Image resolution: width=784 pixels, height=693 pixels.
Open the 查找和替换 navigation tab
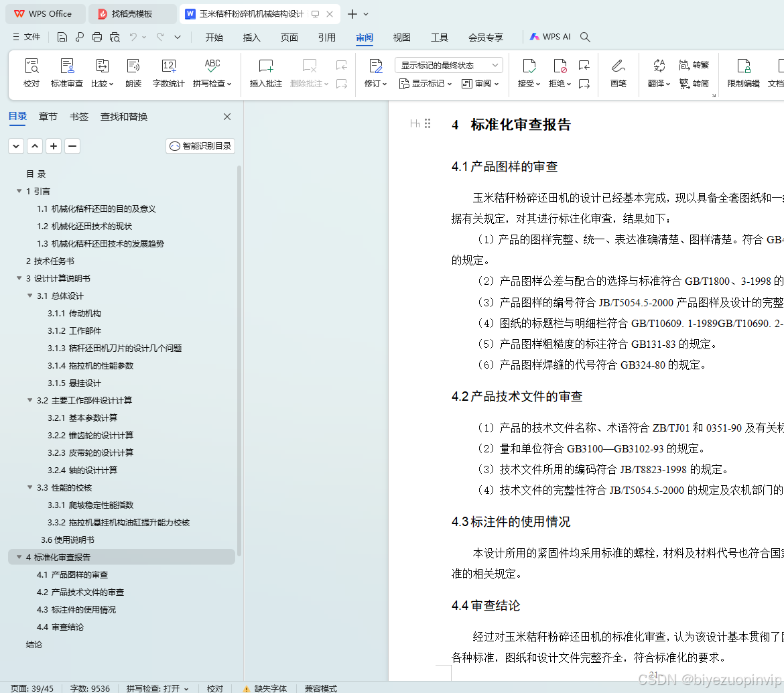point(124,117)
